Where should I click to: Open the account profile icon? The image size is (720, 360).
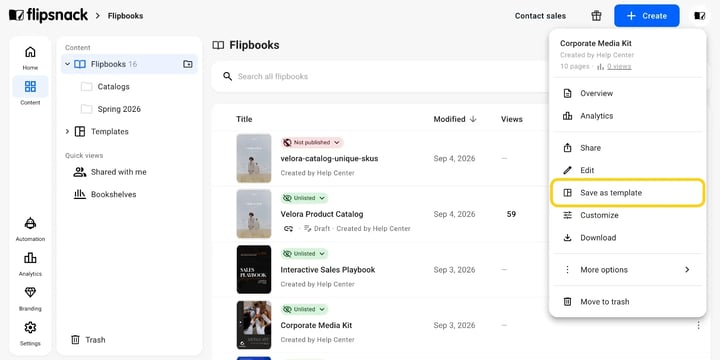699,16
